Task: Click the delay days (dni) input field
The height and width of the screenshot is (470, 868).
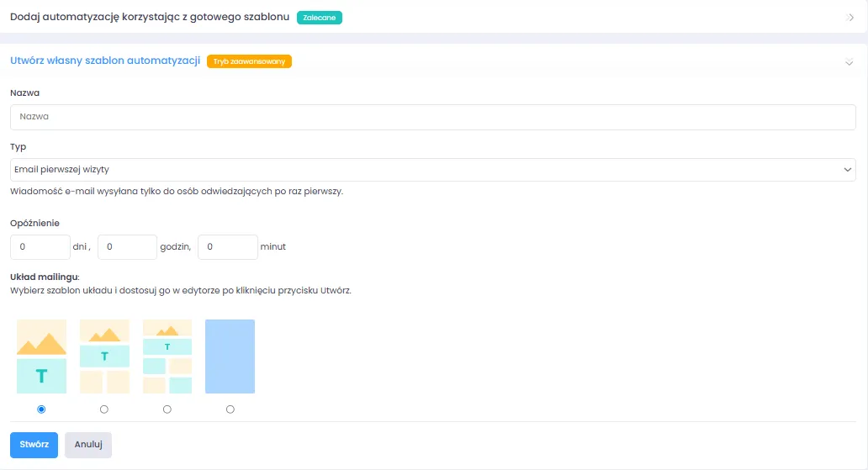Action: [40, 247]
